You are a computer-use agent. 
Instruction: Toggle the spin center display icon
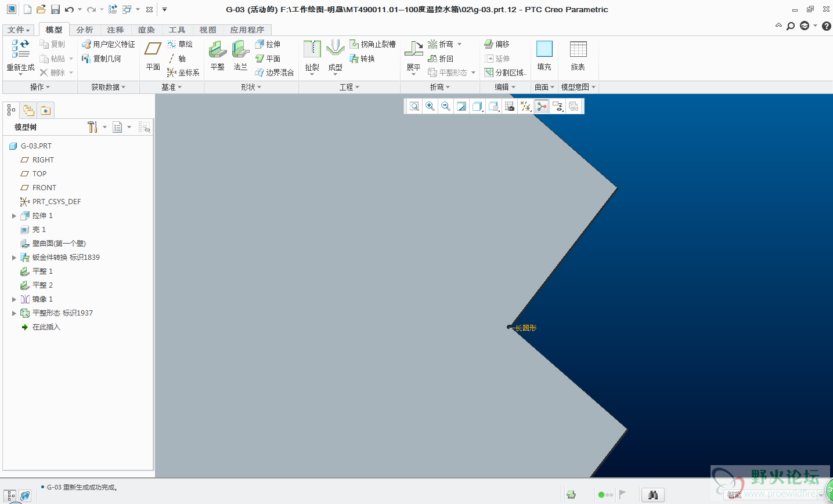542,106
